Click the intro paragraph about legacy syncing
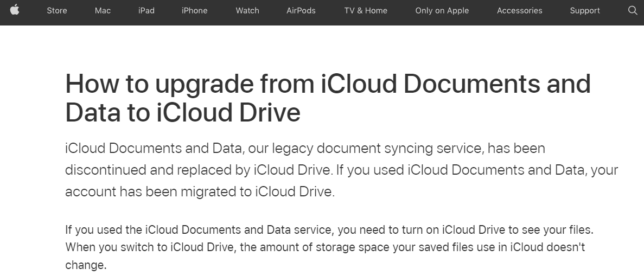Image resolution: width=644 pixels, height=275 pixels. click(342, 170)
